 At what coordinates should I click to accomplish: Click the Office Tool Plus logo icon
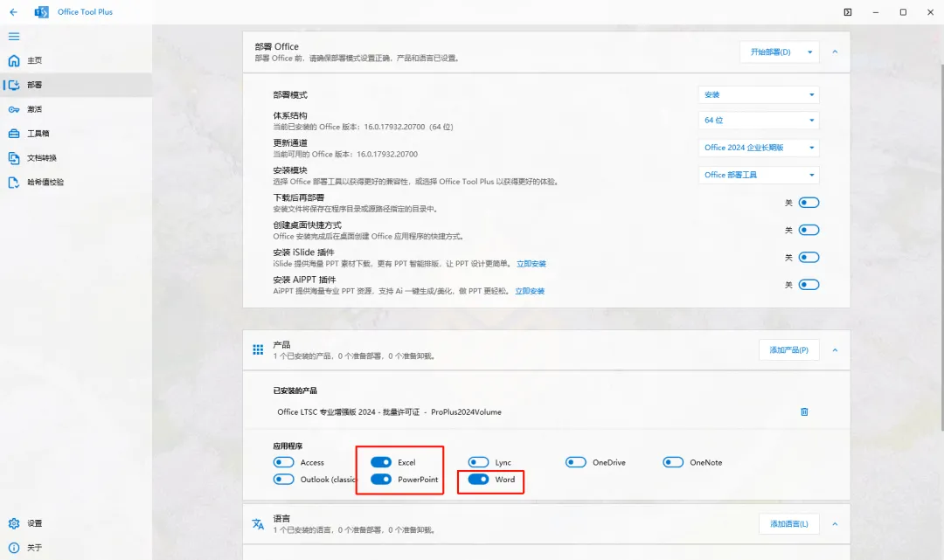(42, 12)
